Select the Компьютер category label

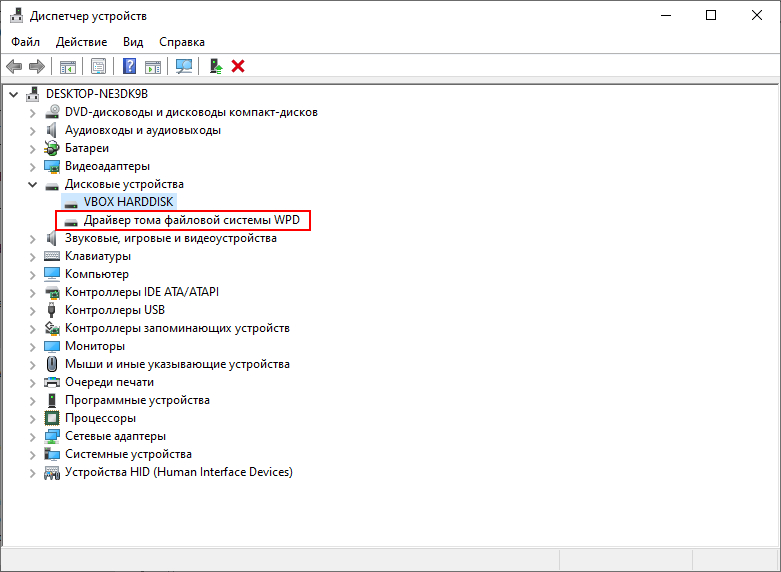97,274
